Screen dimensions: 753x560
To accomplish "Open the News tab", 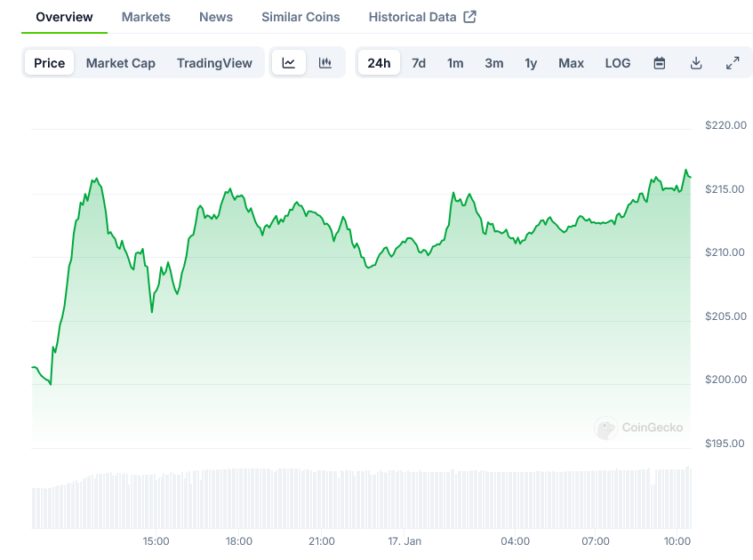I will (x=216, y=17).
